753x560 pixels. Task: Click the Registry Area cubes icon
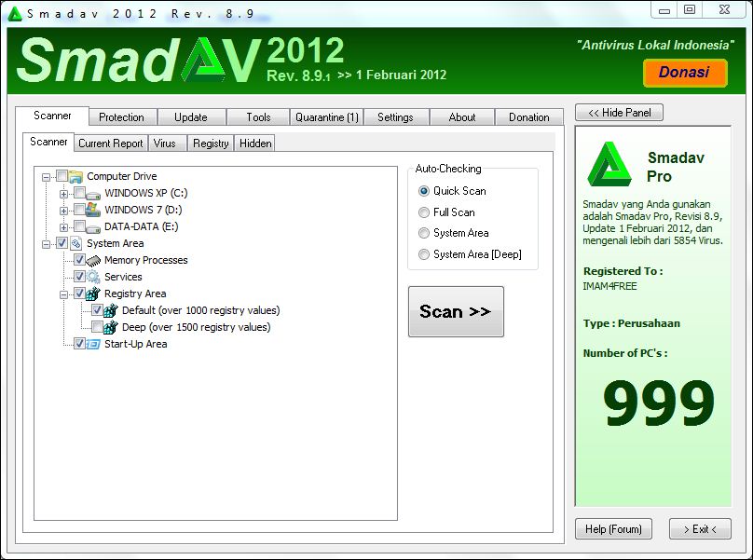pyautogui.click(x=93, y=294)
